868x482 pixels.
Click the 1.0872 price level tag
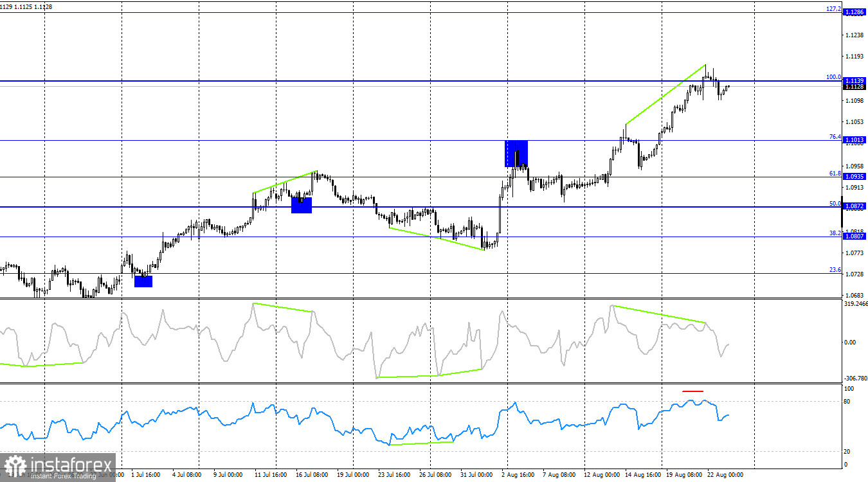pyautogui.click(x=854, y=206)
